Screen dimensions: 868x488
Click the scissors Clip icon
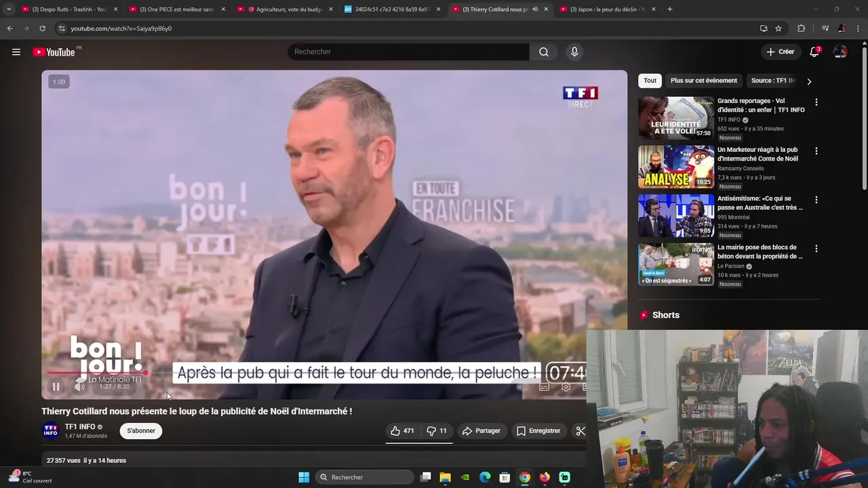point(580,431)
